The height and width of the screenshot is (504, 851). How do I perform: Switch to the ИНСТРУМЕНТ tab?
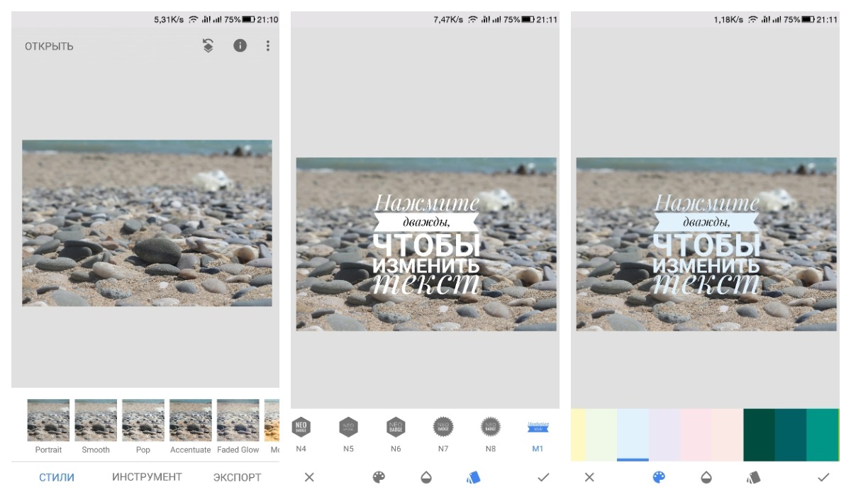click(x=147, y=477)
